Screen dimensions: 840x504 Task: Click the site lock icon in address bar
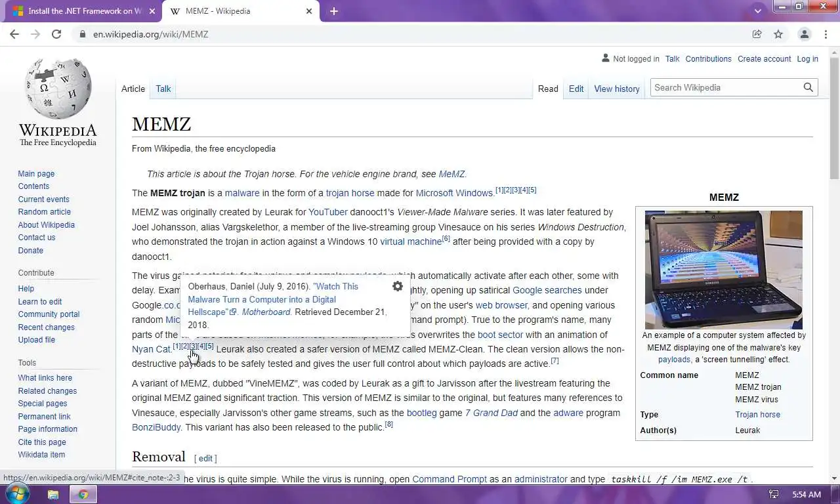coord(82,34)
